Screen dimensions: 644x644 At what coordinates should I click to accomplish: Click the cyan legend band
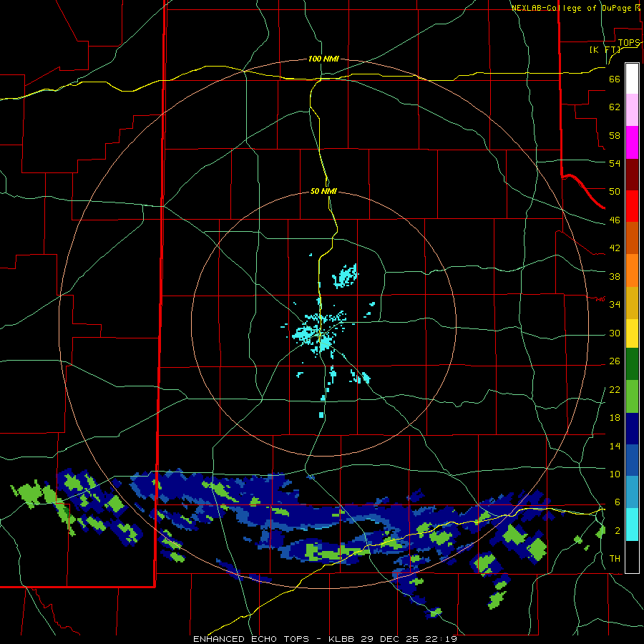point(632,525)
